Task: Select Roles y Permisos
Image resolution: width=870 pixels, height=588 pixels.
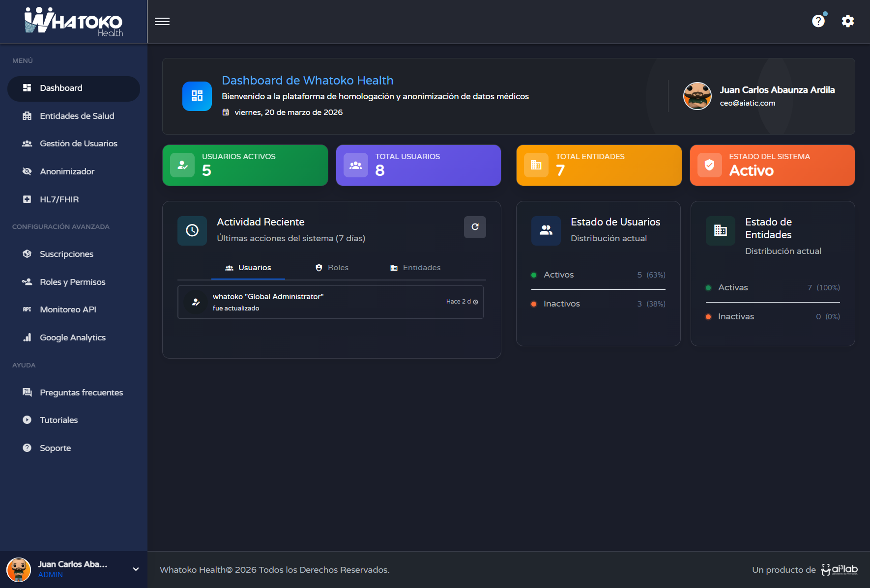Action: 74,282
